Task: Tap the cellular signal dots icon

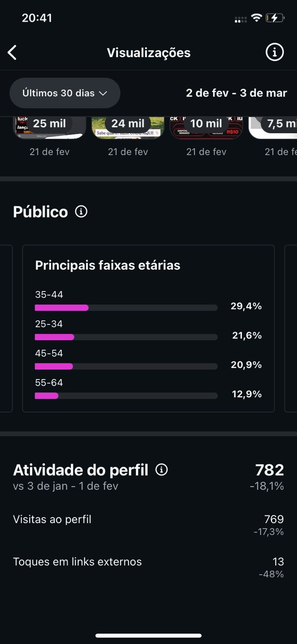Action: click(x=240, y=19)
